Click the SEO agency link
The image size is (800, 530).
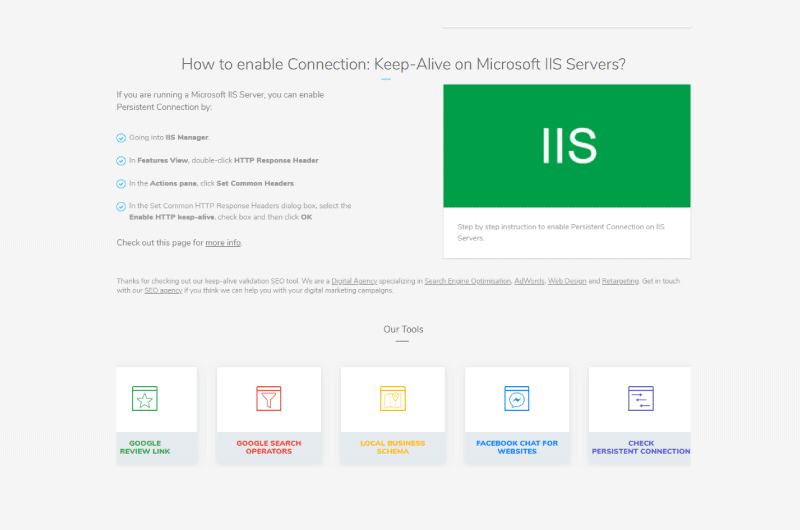pos(163,291)
